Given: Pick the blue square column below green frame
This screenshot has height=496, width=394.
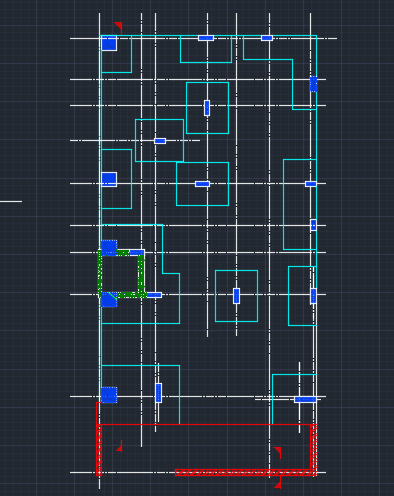Looking at the screenshot, I should click(109, 299).
